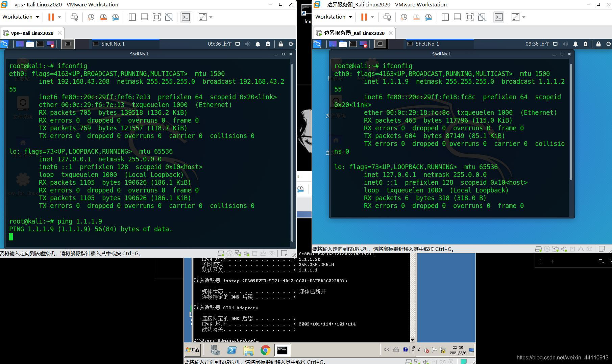Click scroll-down arrow in Windows cmd window

coord(412,340)
